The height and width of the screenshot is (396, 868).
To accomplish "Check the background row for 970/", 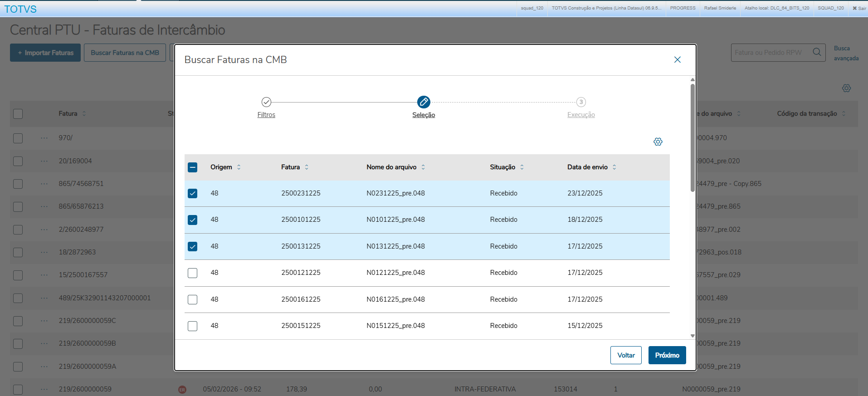I will [x=18, y=138].
